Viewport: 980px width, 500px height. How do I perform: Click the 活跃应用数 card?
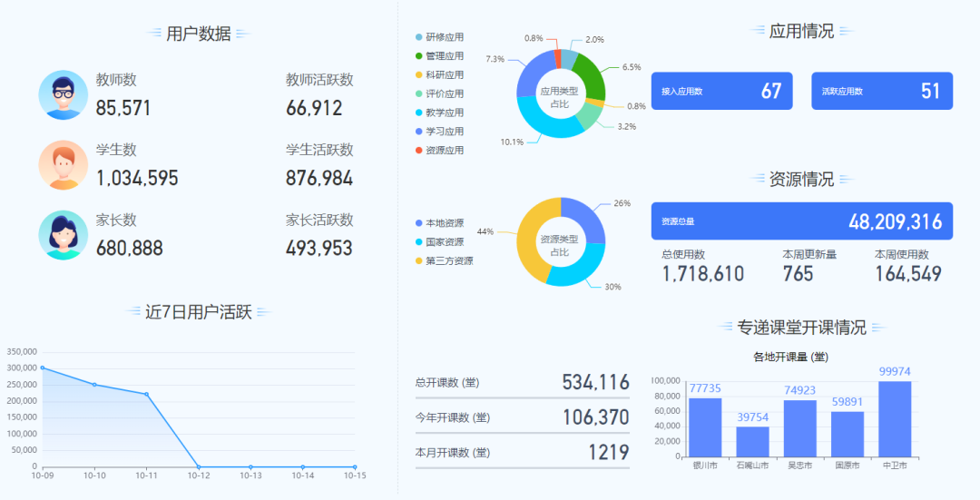point(881,91)
